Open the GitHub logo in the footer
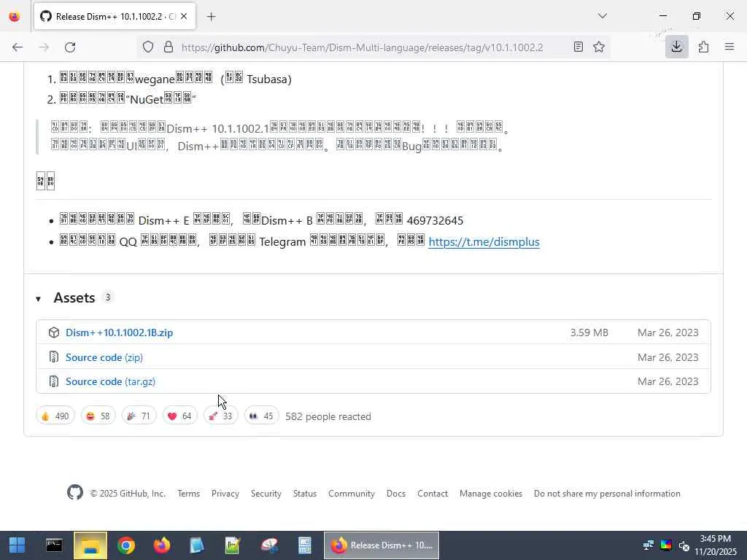Image resolution: width=747 pixels, height=560 pixels. pos(75,492)
